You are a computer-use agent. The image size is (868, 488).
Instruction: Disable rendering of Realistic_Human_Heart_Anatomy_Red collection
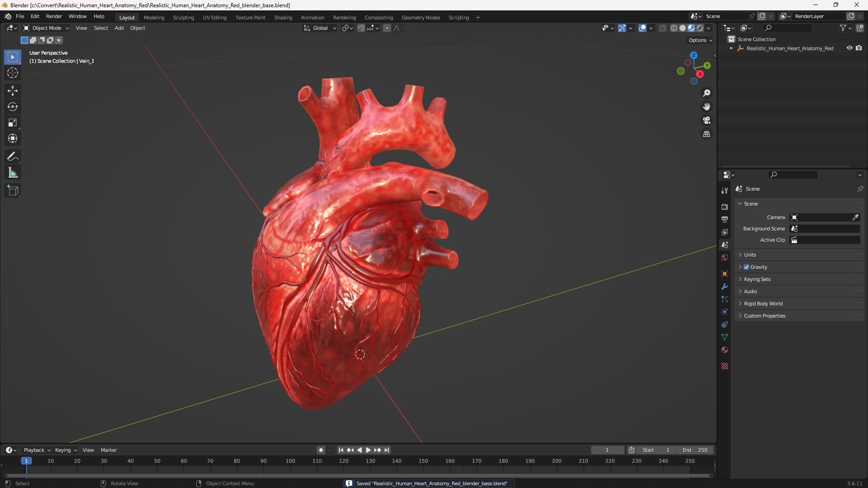859,48
